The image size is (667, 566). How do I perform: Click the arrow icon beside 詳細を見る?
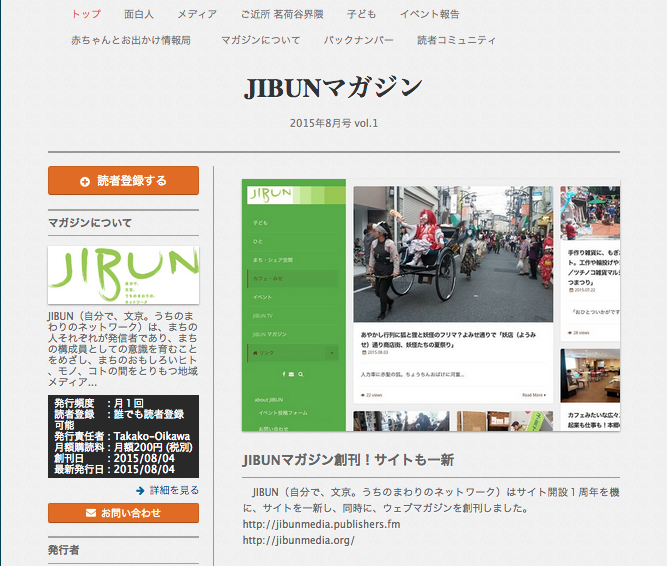[x=140, y=490]
